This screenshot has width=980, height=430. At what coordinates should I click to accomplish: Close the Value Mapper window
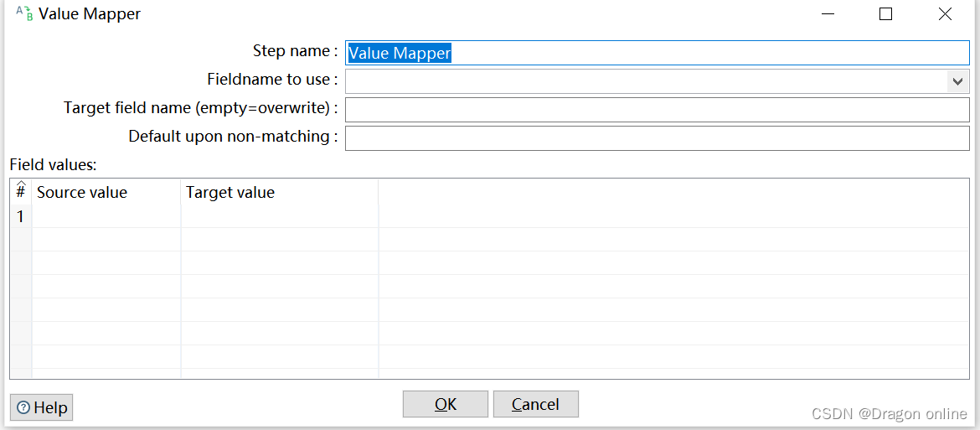[944, 13]
